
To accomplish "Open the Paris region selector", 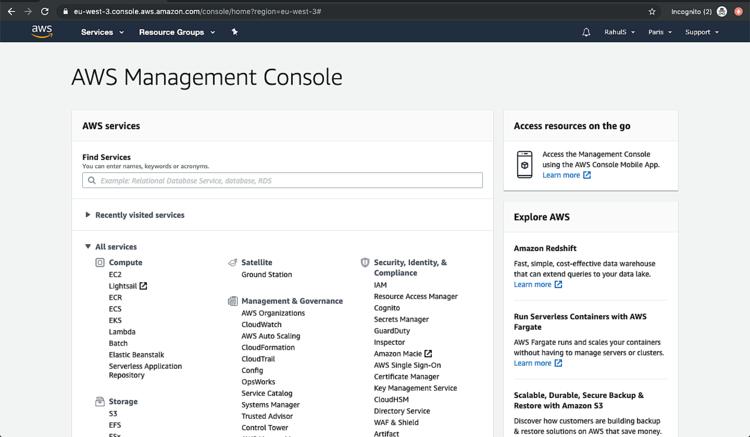I will tap(660, 32).
